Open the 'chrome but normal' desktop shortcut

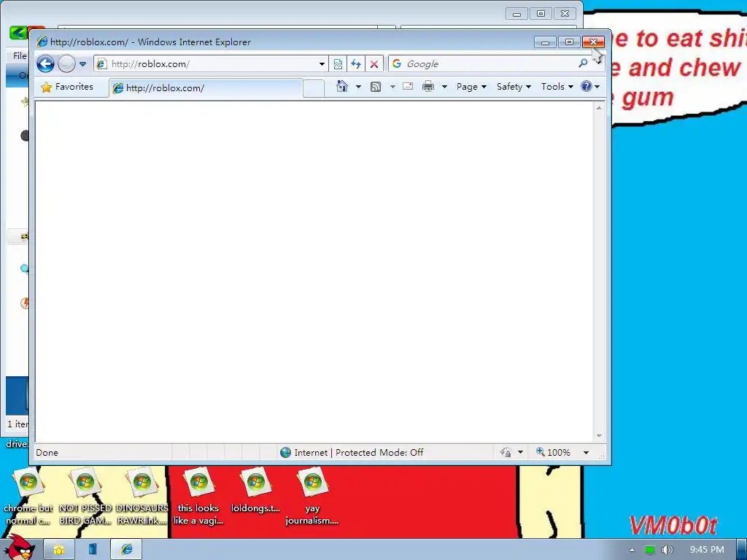coord(28,497)
